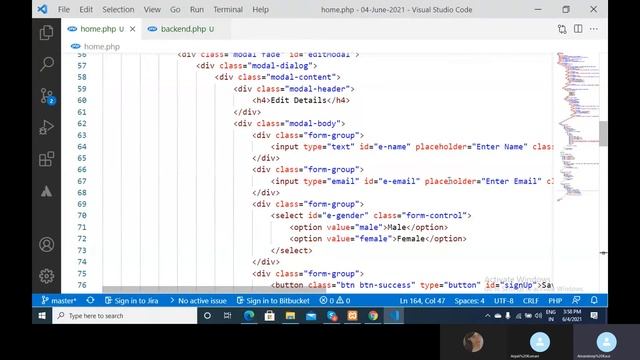
Task: Open errors and warnings count in status bar
Action: (x=335, y=301)
